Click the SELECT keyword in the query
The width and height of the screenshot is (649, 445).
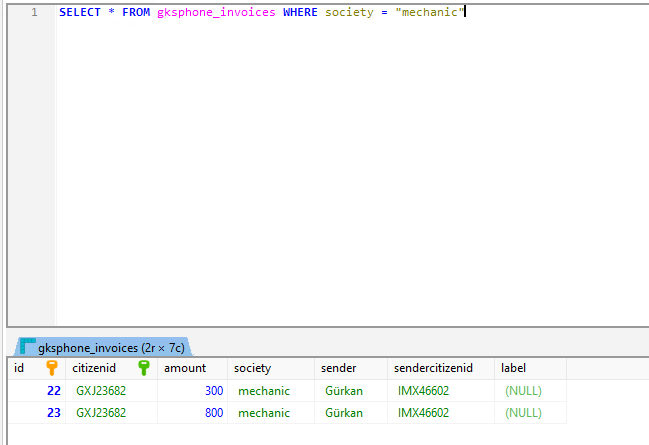[x=80, y=12]
